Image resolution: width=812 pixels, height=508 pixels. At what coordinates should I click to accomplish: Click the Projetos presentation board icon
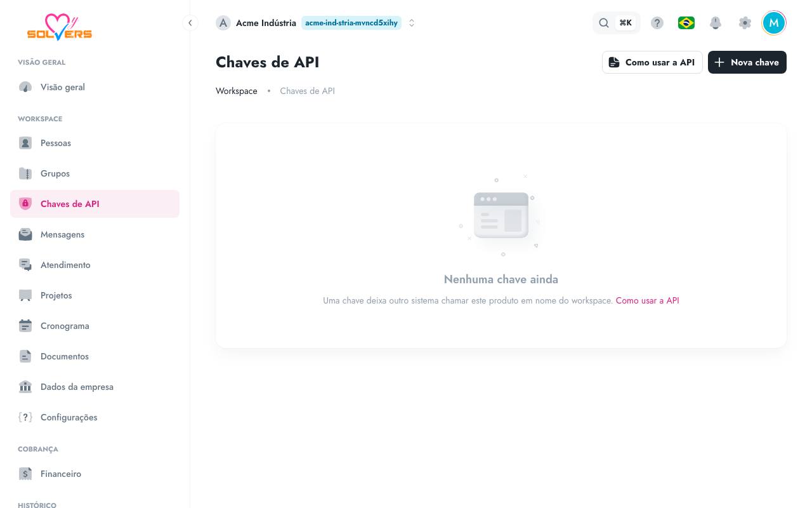(x=25, y=295)
